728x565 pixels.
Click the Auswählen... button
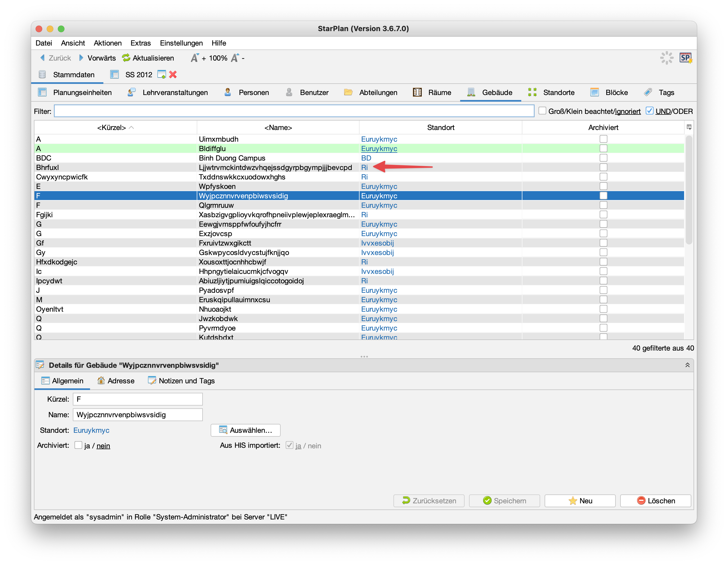click(x=245, y=430)
